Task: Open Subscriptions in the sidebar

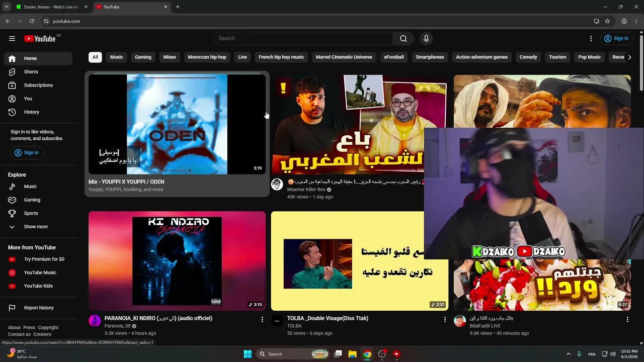Action: [x=38, y=85]
